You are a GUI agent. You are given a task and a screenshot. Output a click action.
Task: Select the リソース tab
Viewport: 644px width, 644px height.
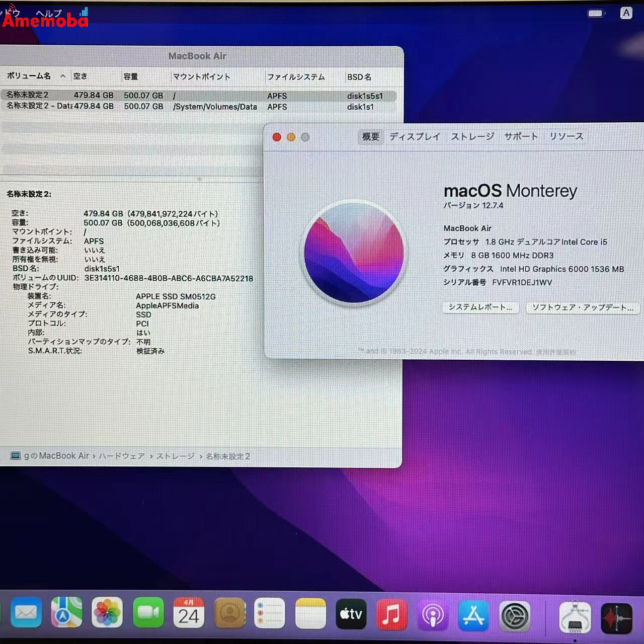[566, 136]
